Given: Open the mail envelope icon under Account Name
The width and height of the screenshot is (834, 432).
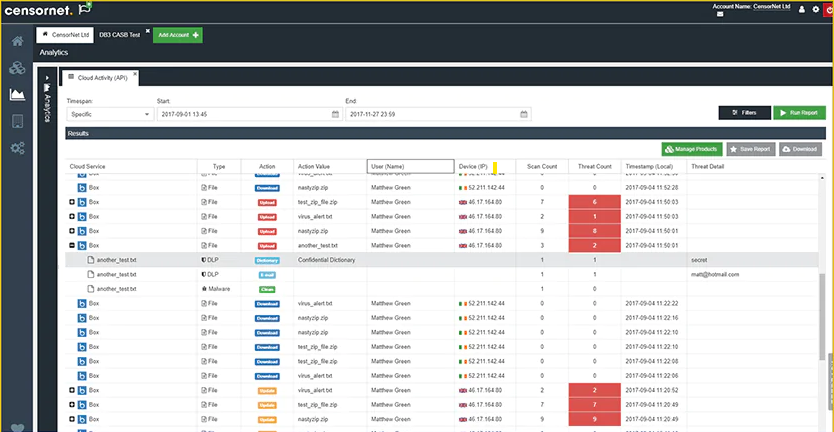Looking at the screenshot, I should [720, 14].
